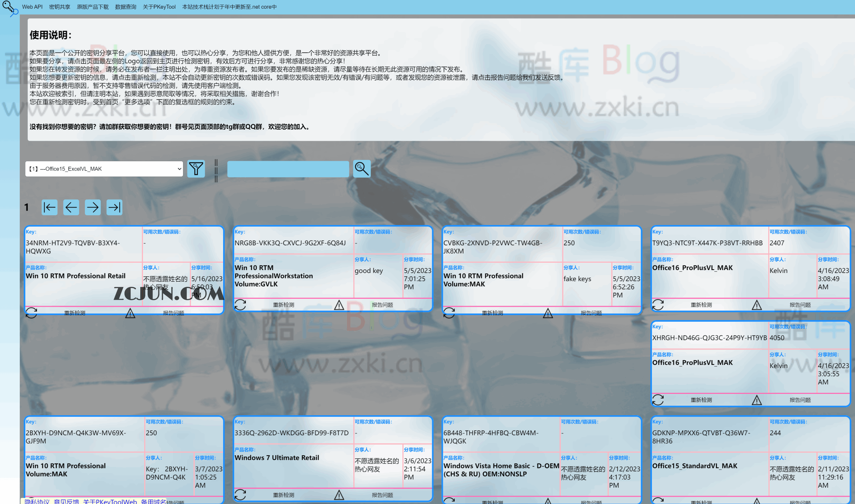855x504 pixels.
Task: Click refresh icon on CVBKG-2XNVD card
Action: 449,312
